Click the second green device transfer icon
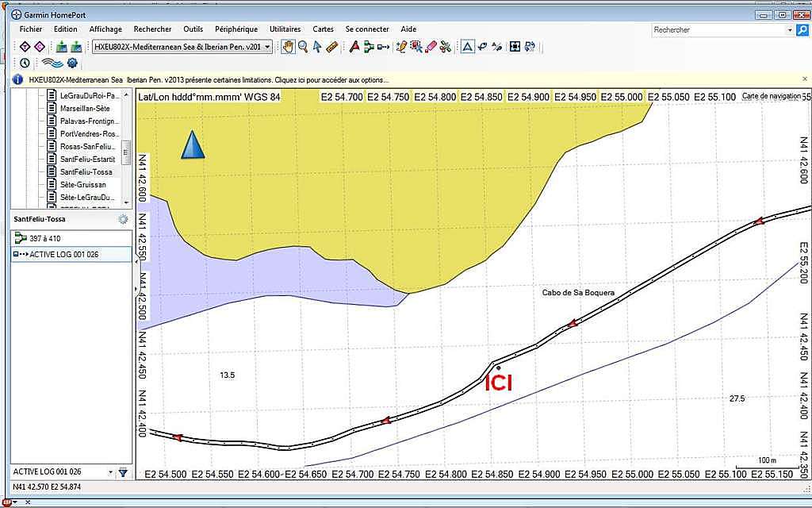 [76, 47]
